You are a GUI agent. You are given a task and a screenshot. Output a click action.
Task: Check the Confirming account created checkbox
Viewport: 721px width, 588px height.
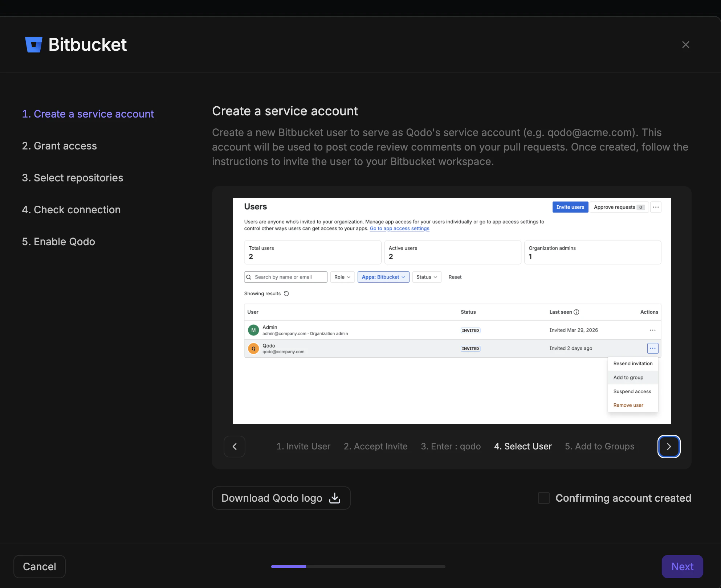coord(543,498)
